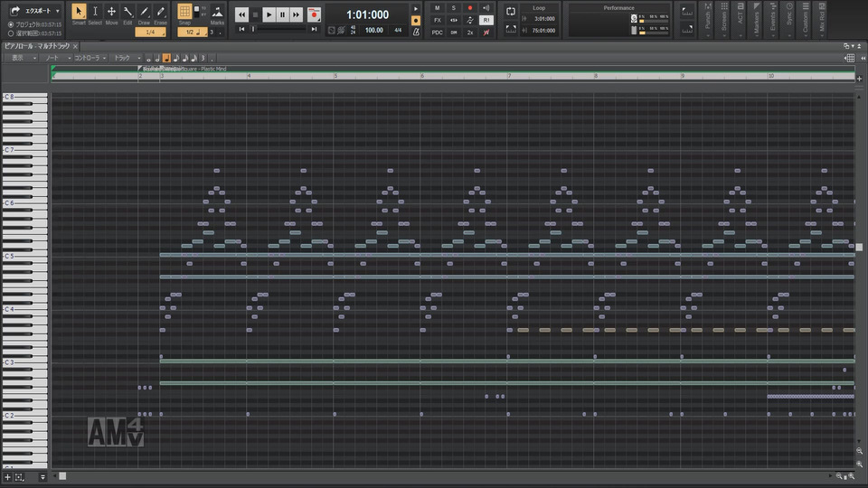Toggle the R! button
This screenshot has width=868, height=488.
click(x=486, y=20)
